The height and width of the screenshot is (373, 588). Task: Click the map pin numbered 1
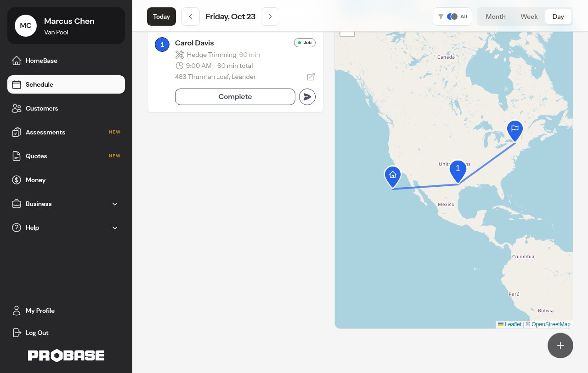click(458, 172)
